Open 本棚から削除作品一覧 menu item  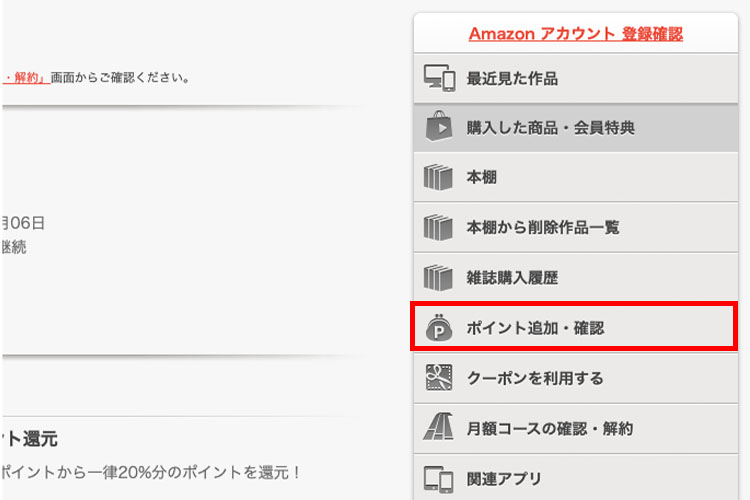[x=543, y=228]
